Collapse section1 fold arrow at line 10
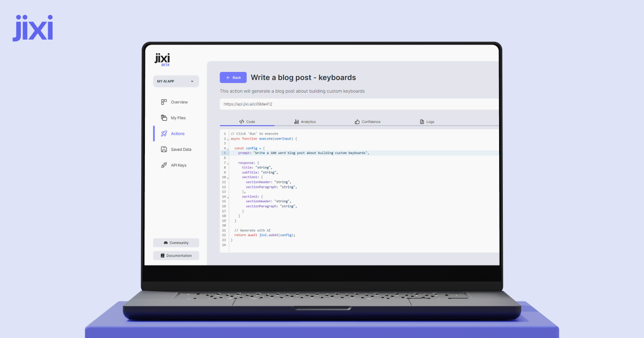This screenshot has width=644, height=338. (x=228, y=178)
